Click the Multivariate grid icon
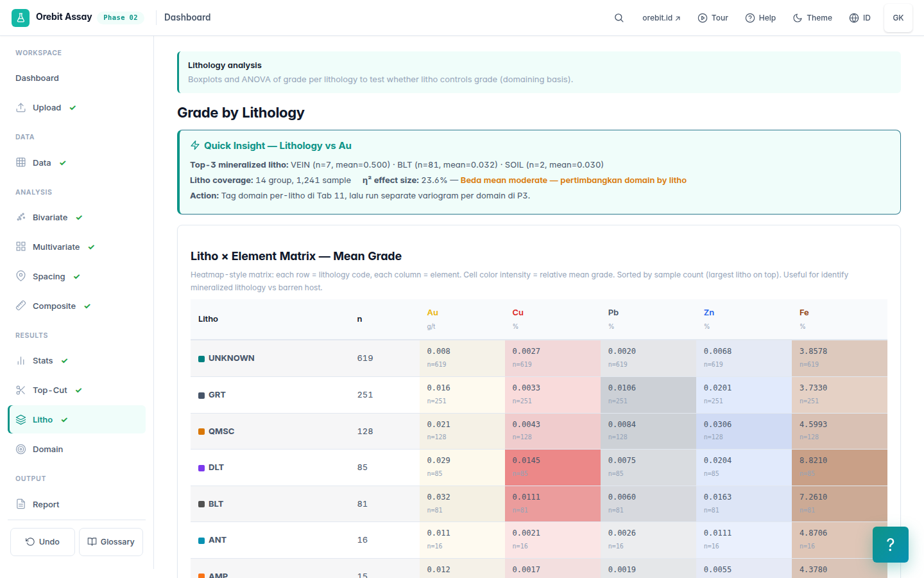The height and width of the screenshot is (578, 924). [21, 247]
